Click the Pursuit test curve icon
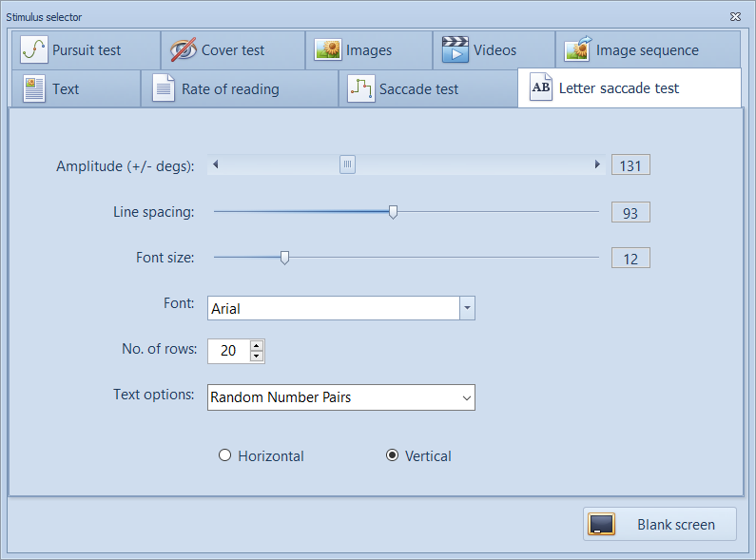 pyautogui.click(x=34, y=50)
